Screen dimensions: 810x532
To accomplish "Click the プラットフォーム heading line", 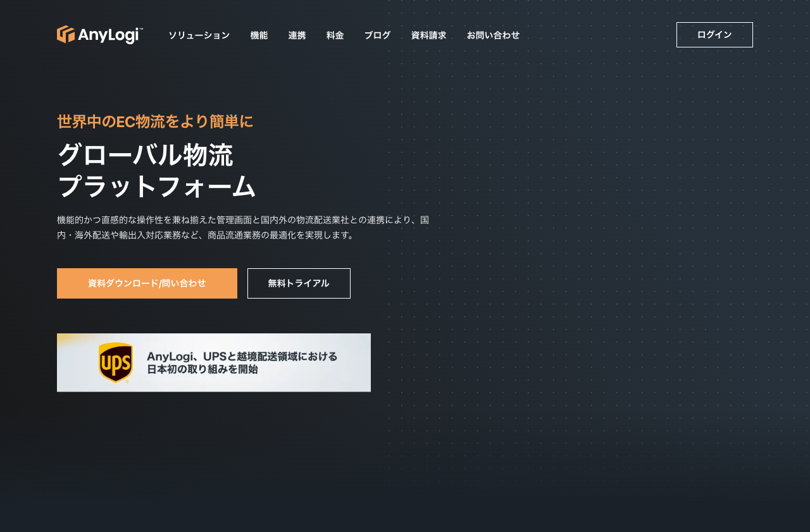I will coord(156,187).
